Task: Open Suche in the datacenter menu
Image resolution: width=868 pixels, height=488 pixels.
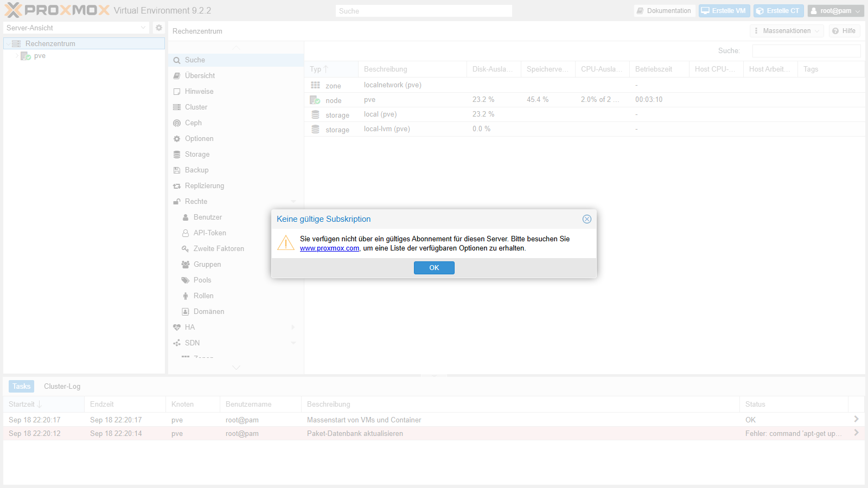Action: [x=236, y=60]
